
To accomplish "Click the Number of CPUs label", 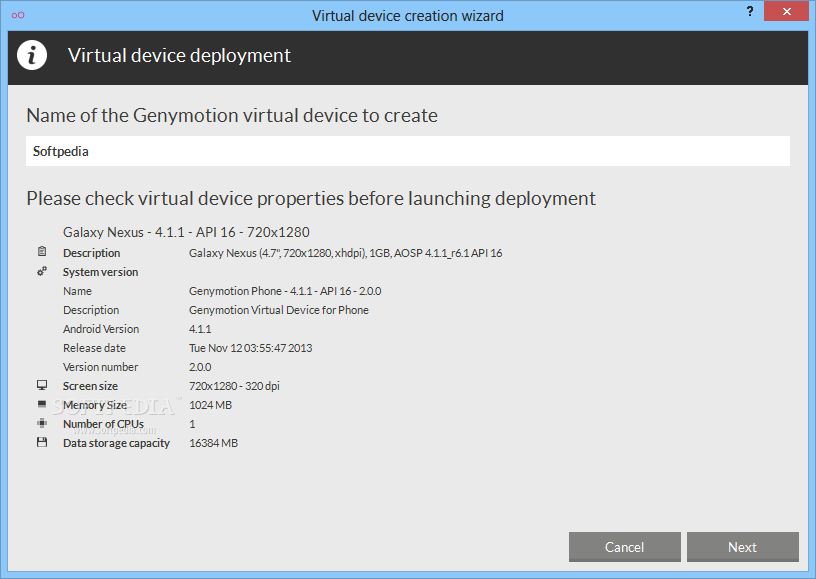I will pos(103,424).
